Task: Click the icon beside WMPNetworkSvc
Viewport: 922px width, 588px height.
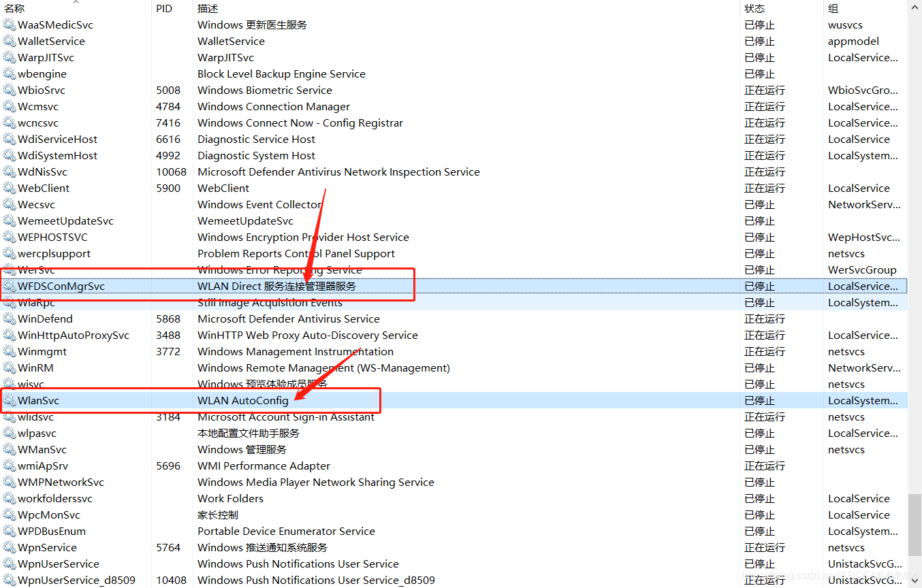Action: [x=9, y=482]
